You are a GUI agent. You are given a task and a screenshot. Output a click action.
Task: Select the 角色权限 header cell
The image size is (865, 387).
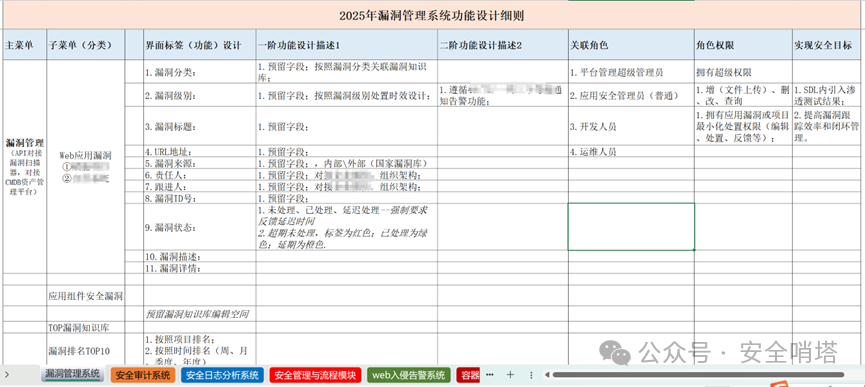coord(744,45)
